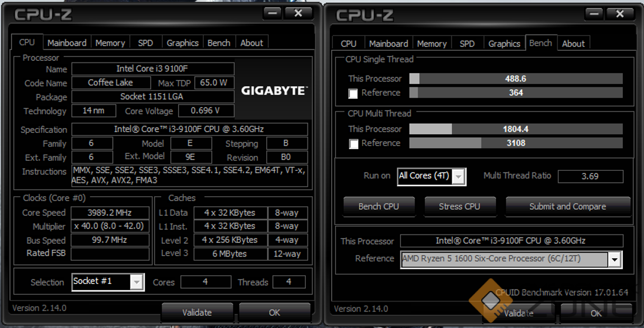Click the Cores count field
This screenshot has width=644, height=328.
206,282
